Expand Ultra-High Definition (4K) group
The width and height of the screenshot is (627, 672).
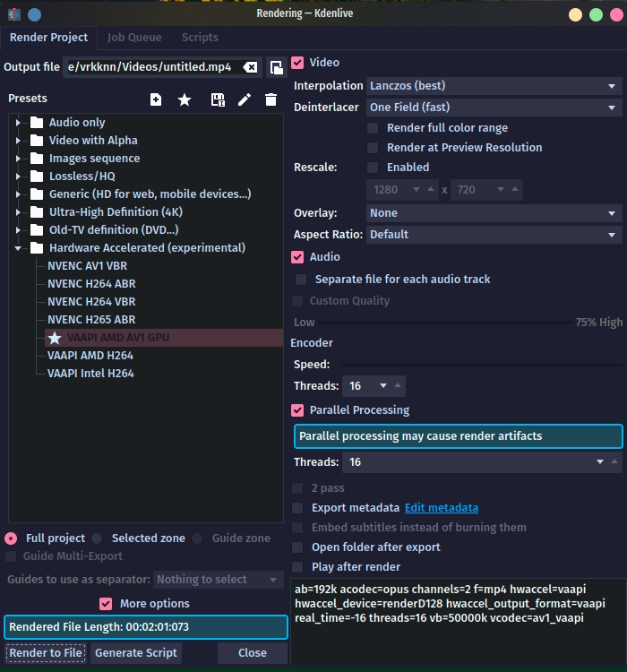18,212
